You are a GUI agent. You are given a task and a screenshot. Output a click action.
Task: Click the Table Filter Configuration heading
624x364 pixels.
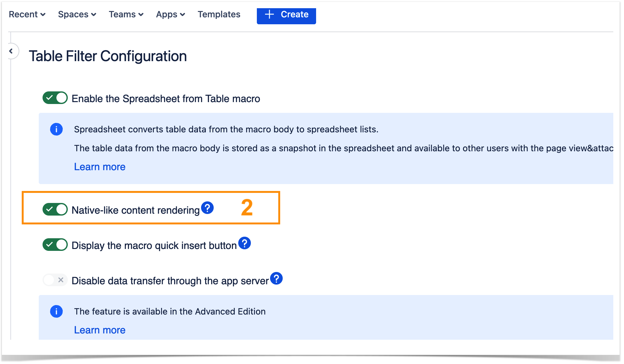coord(108,56)
